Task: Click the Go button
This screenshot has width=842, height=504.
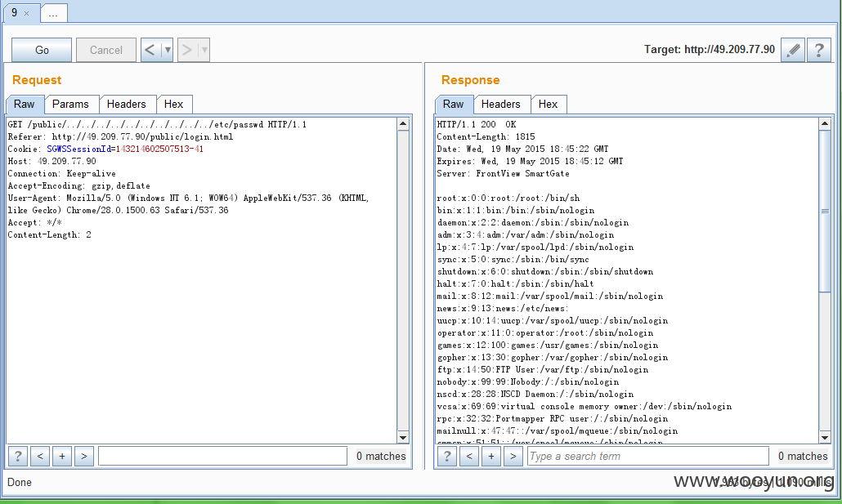Action: tap(42, 50)
